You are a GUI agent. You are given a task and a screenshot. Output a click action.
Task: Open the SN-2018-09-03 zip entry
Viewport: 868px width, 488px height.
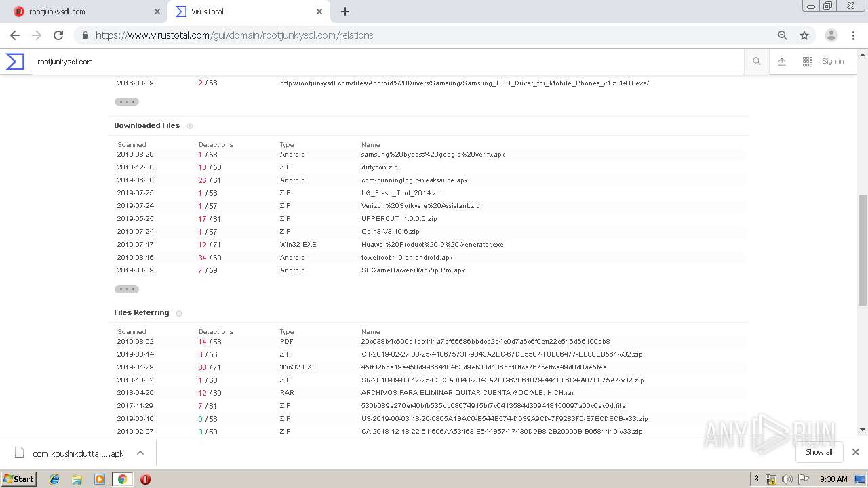tap(502, 380)
